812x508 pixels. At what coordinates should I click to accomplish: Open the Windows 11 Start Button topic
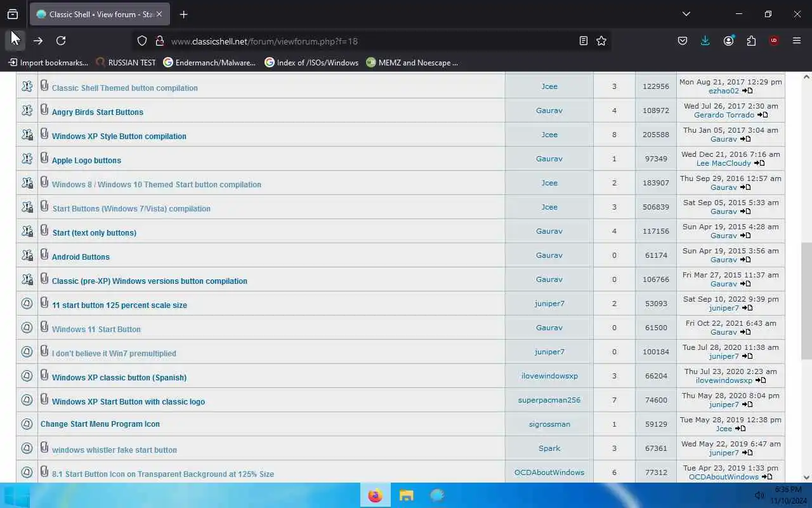point(96,330)
